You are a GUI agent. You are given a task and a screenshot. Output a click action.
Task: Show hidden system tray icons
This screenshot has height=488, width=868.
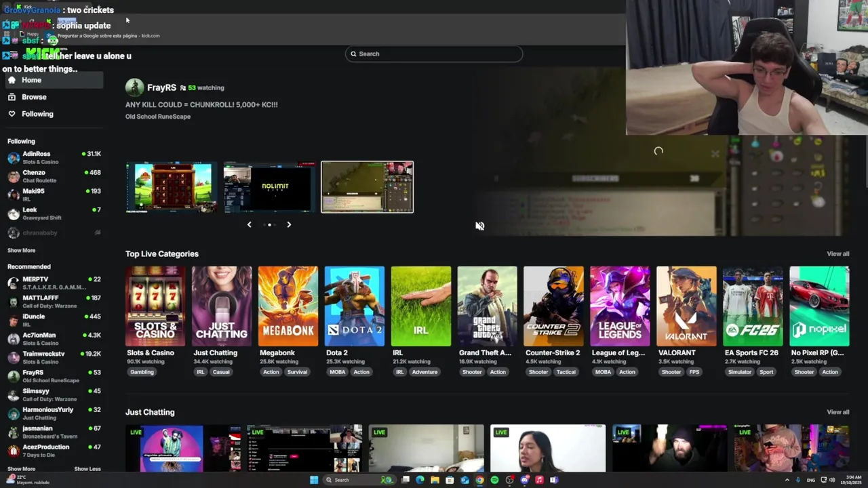(787, 480)
